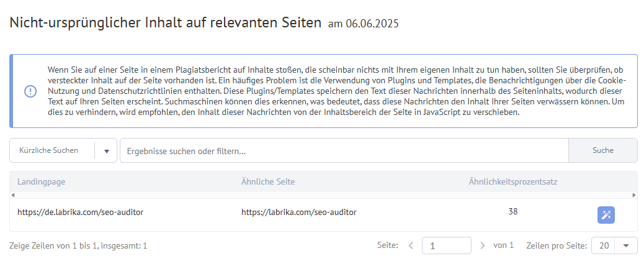Click the Zeige Zeilen von 1 bis 1 text
Viewport: 644px width, 261px height.
click(78, 246)
